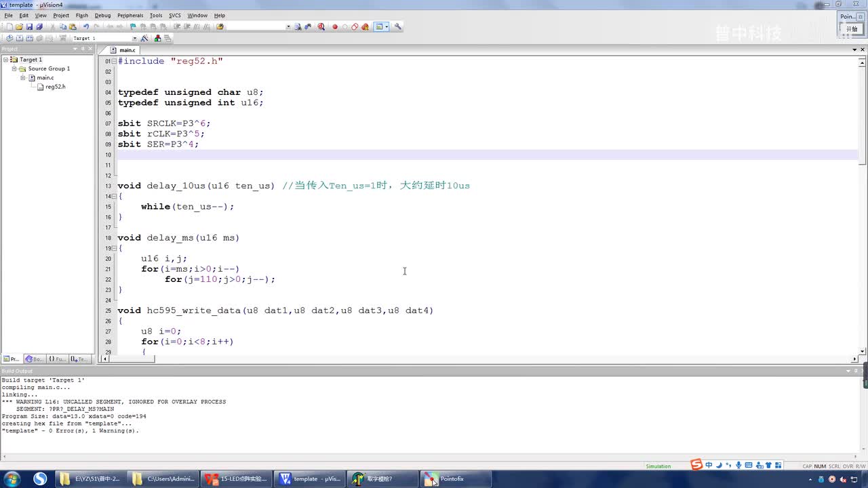Close the main.c editor tab with X
868x488 pixels.
(x=863, y=49)
